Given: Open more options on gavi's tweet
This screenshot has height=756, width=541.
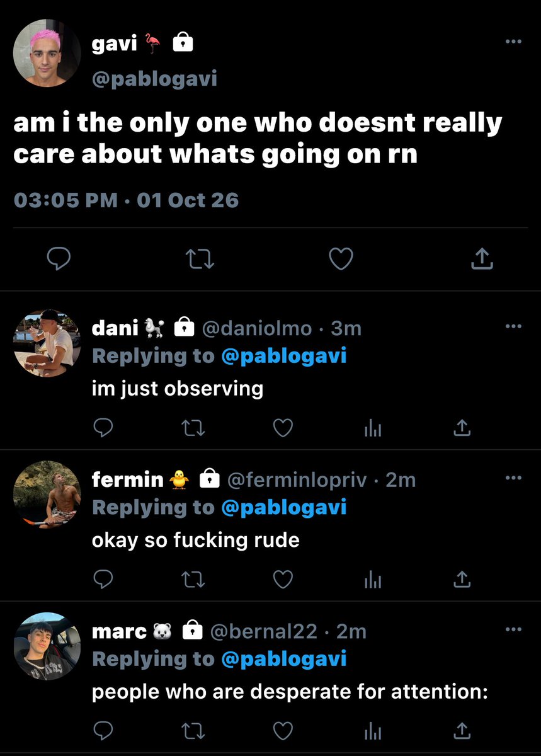Looking at the screenshot, I should click(513, 42).
